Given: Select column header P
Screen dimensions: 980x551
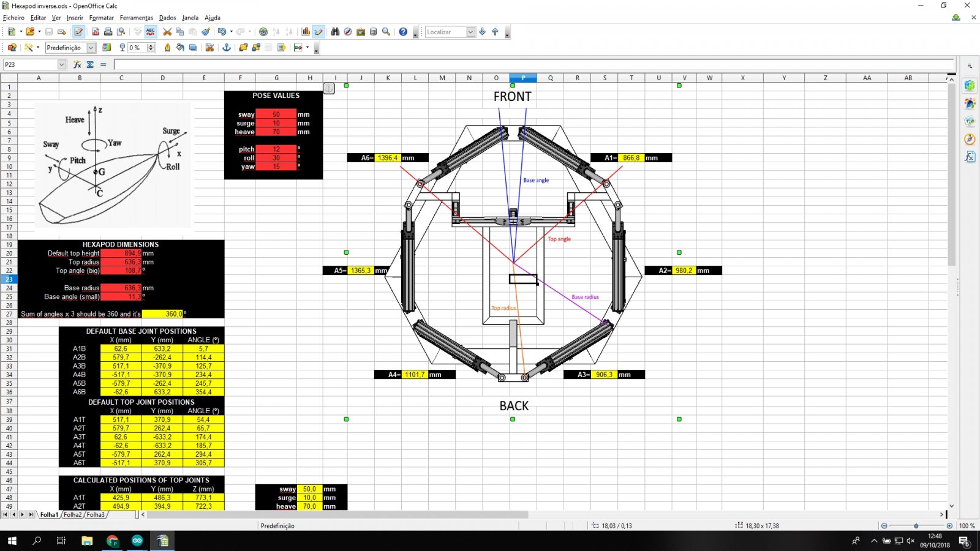Looking at the screenshot, I should [x=523, y=78].
